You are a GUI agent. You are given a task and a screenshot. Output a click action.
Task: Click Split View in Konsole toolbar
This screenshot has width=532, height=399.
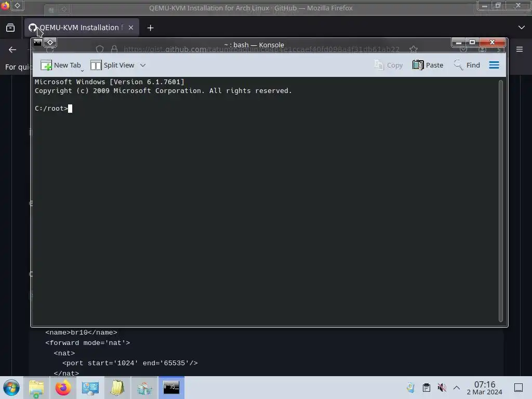coord(112,65)
